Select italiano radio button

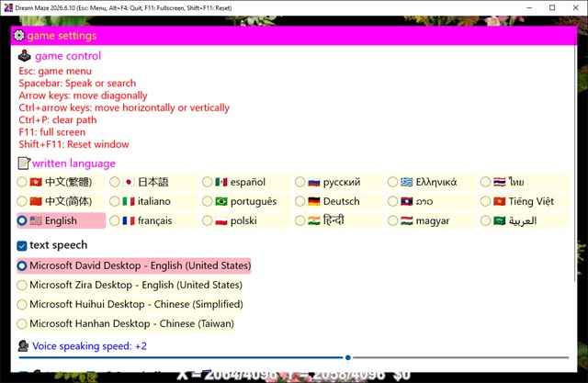114,202
